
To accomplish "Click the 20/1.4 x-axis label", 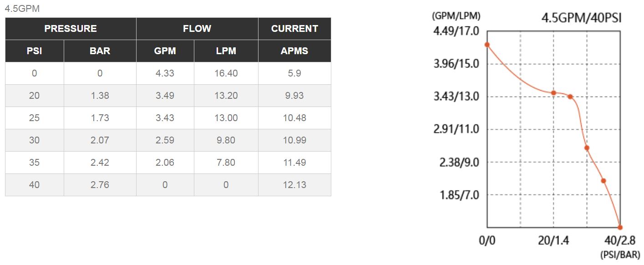I will pyautogui.click(x=553, y=240).
